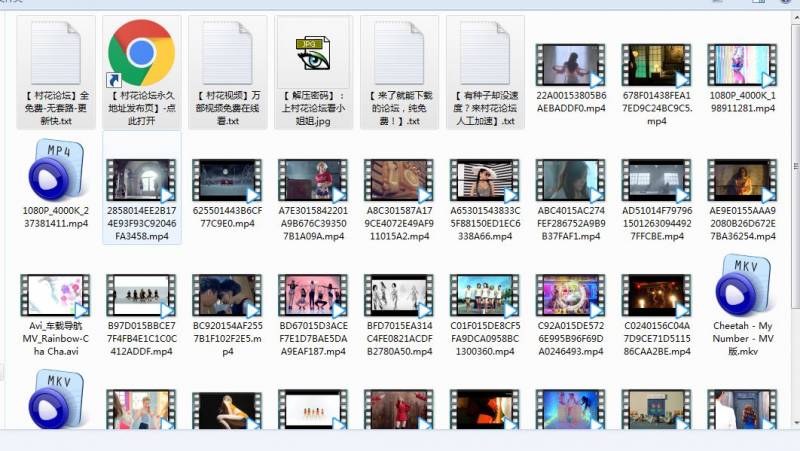Select video AD51014F797961501263094927FFCBE.mp4
The width and height of the screenshot is (800, 451).
coord(656,180)
